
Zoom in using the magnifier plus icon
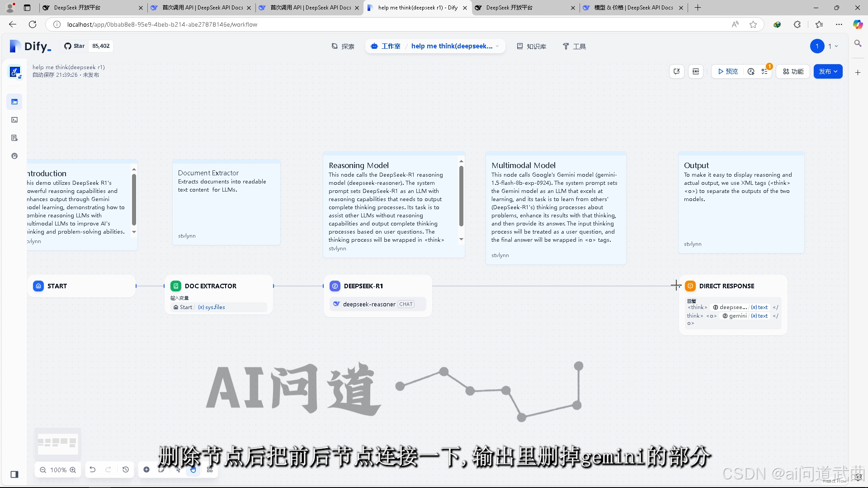point(72,470)
